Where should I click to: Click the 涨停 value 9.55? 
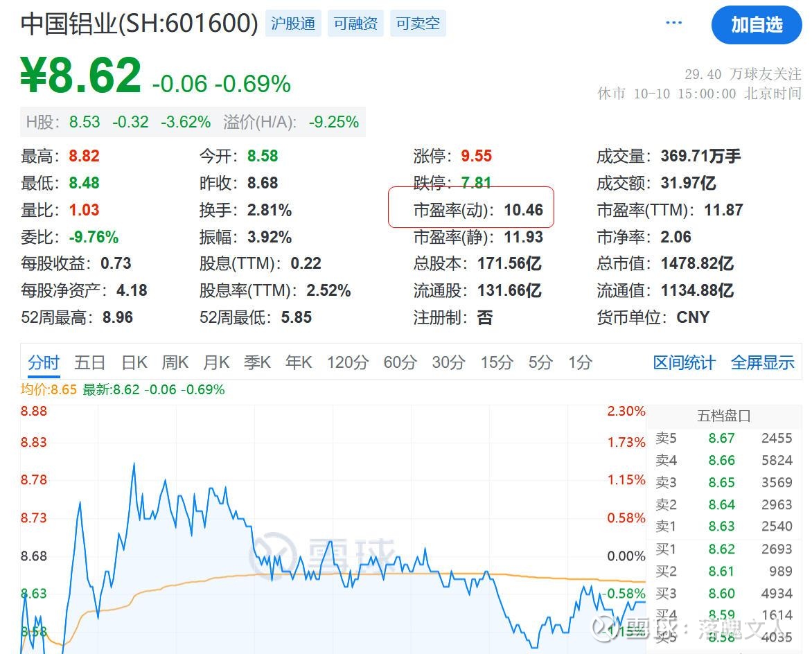[477, 156]
